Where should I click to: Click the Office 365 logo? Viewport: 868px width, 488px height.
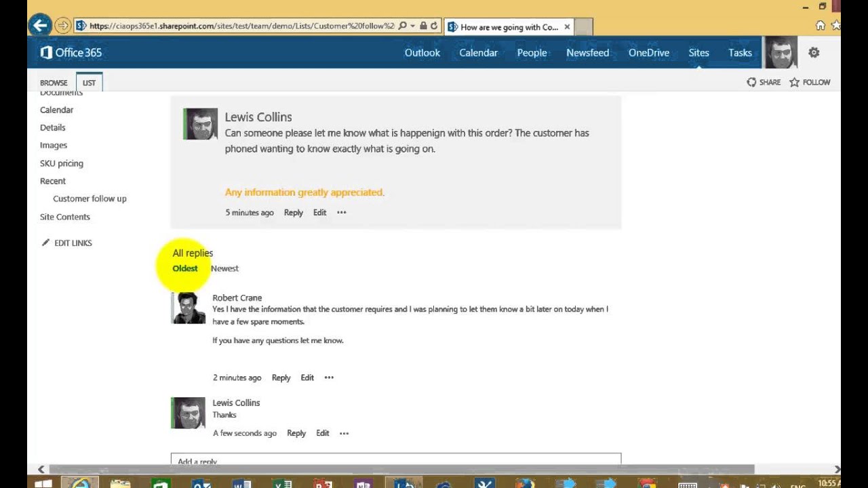coord(71,53)
